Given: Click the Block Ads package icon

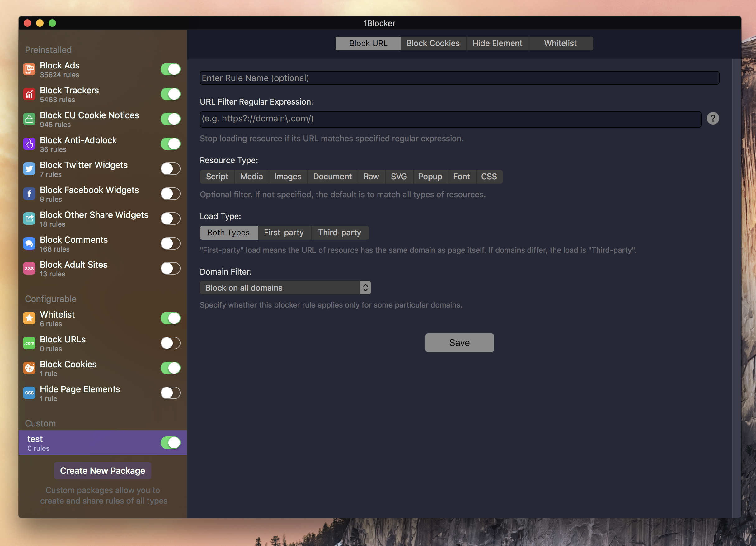Looking at the screenshot, I should click(x=29, y=69).
